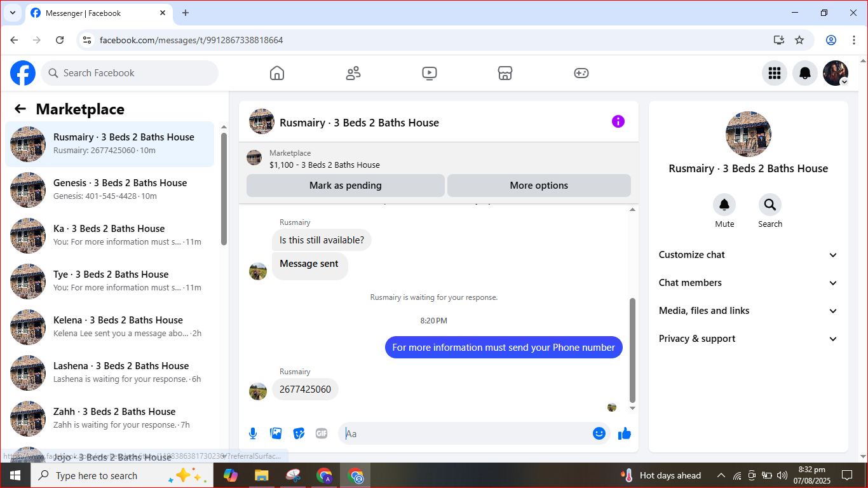Viewport: 868px width, 488px height.
Task: Open Lashena · 3 Beds 2 Baths House chat
Action: (110, 373)
